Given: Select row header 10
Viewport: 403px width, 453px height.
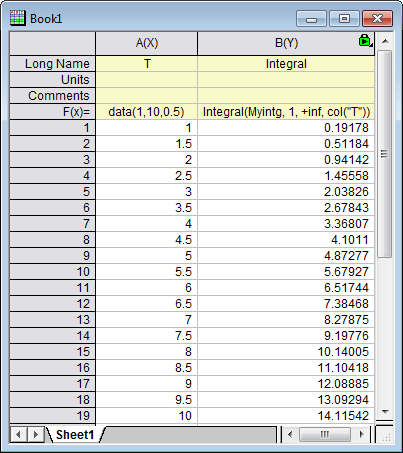Looking at the screenshot, I should [53, 272].
